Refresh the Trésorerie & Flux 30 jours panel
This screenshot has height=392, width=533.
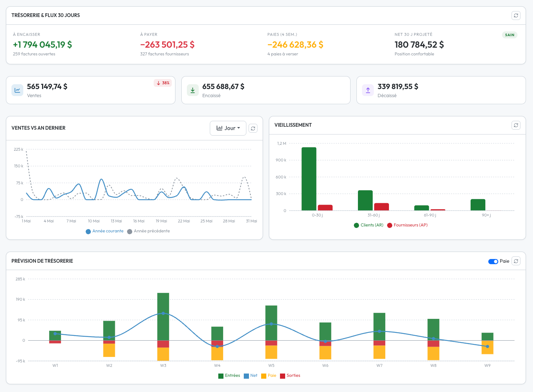516,16
